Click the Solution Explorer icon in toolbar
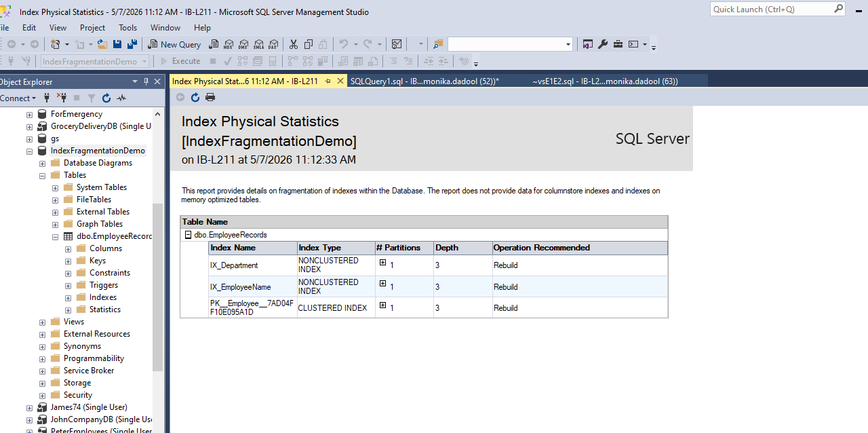This screenshot has height=433, width=868. pos(588,44)
